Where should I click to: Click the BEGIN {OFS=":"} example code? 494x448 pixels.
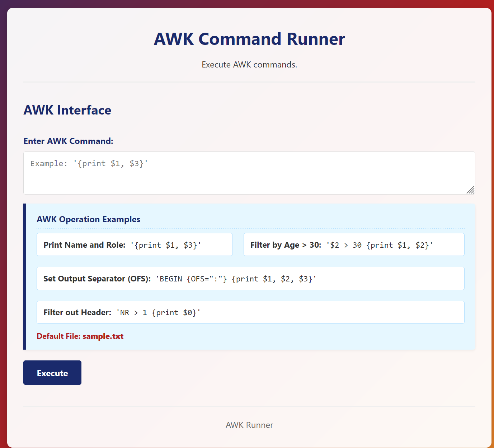pyautogui.click(x=236, y=279)
